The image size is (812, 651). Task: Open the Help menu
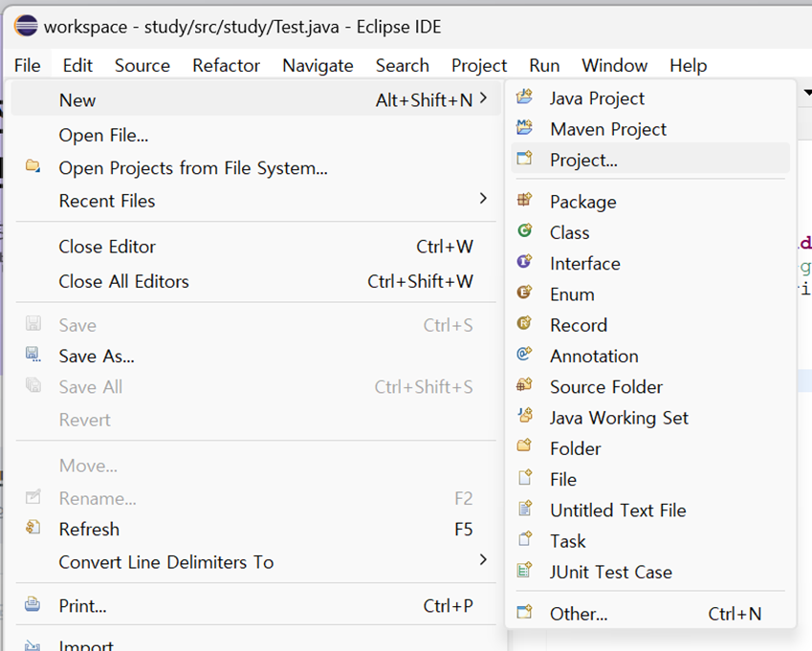point(689,65)
